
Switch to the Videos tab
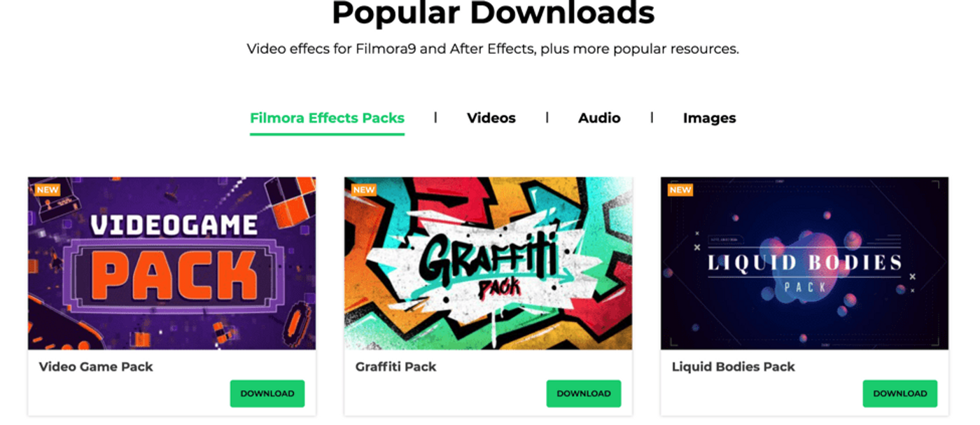pos(491,118)
